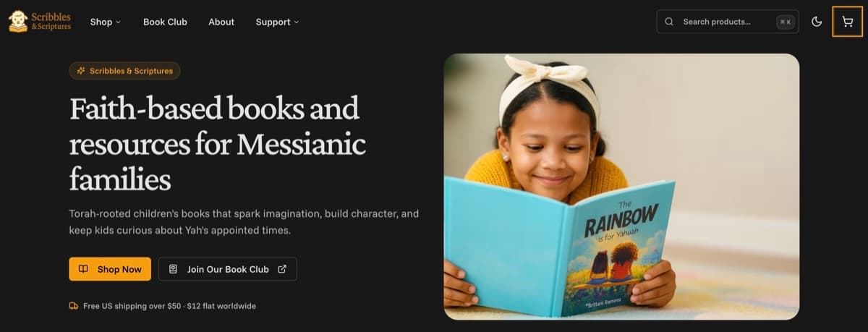Image resolution: width=868 pixels, height=332 pixels.
Task: Click the Shop Now button
Action: (110, 269)
